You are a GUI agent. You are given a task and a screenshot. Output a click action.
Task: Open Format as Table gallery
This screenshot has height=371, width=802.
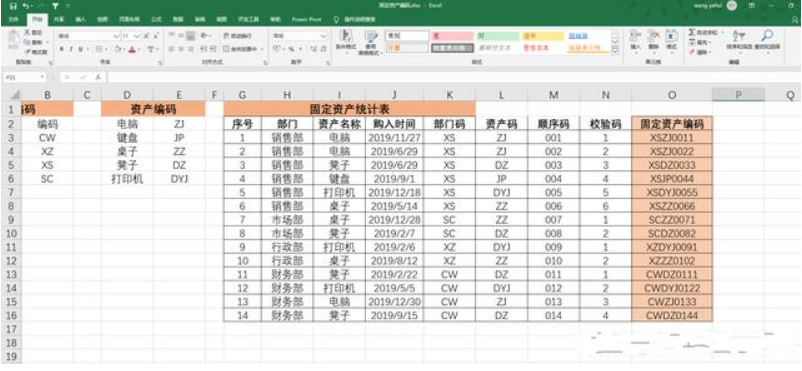(370, 41)
